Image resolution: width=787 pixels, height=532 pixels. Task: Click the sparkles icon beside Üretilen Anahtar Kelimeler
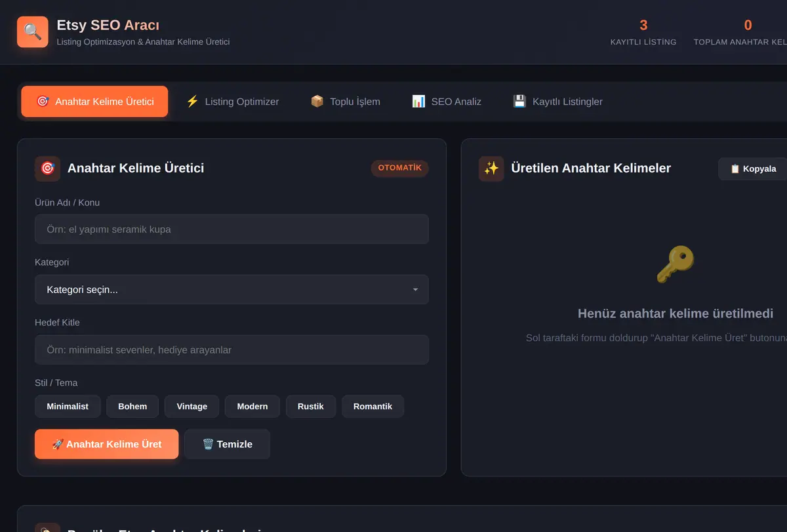point(491,169)
